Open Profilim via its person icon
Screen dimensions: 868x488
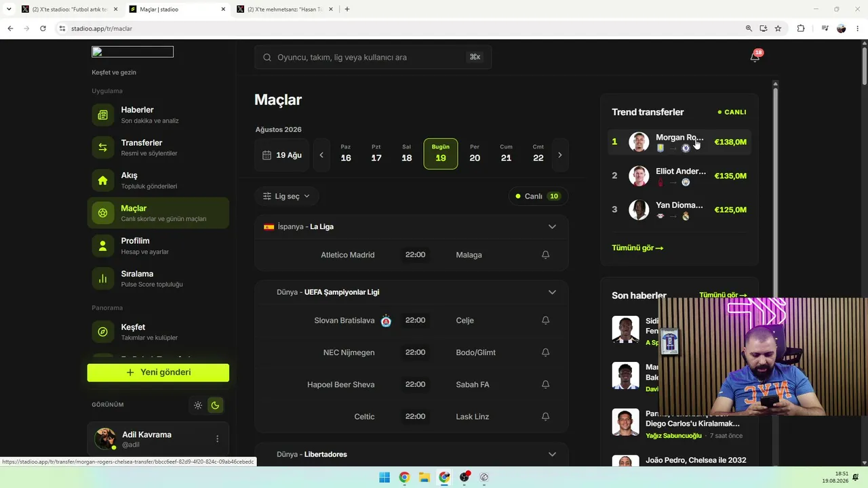tap(103, 246)
